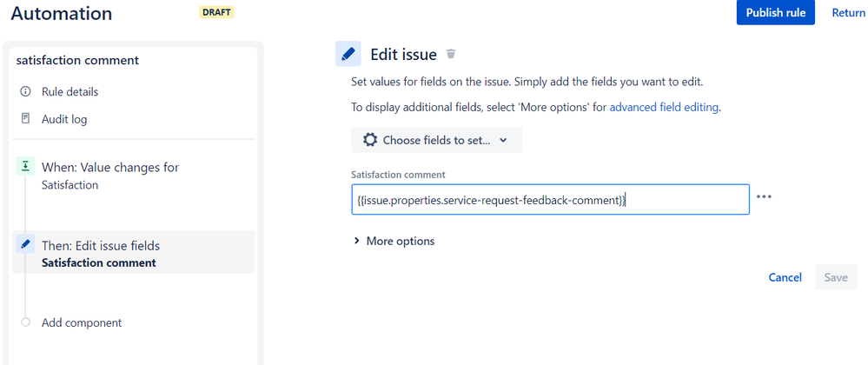Screen dimensions: 868x365
Task: Delete the Edit issue action using trash icon
Action: (451, 54)
